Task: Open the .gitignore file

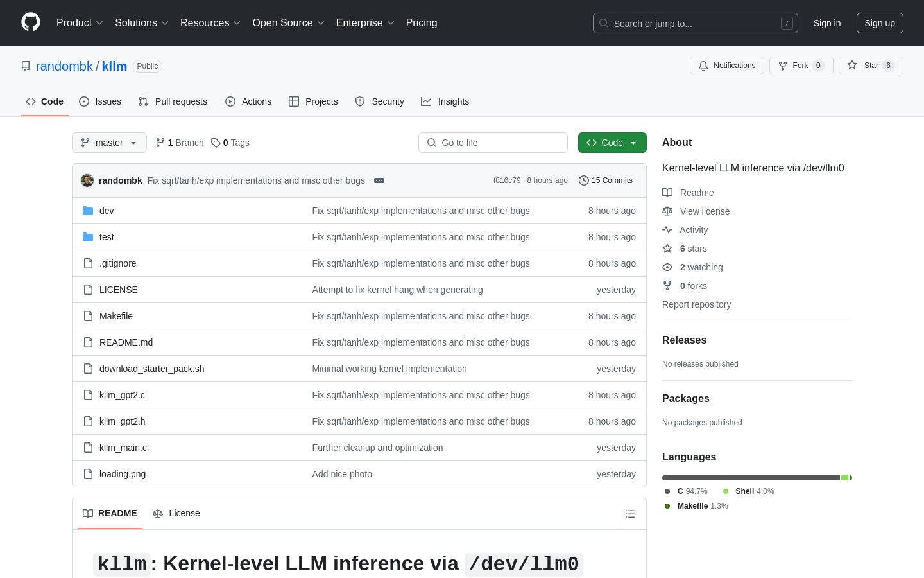Action: tap(117, 263)
